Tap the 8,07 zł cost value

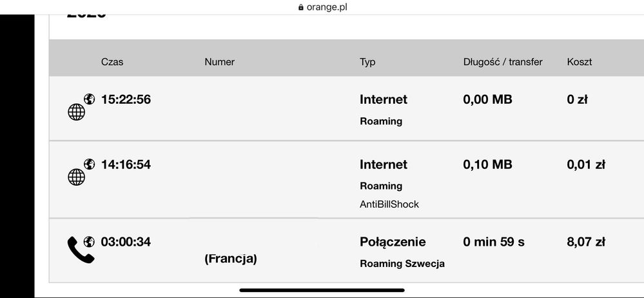tap(586, 242)
